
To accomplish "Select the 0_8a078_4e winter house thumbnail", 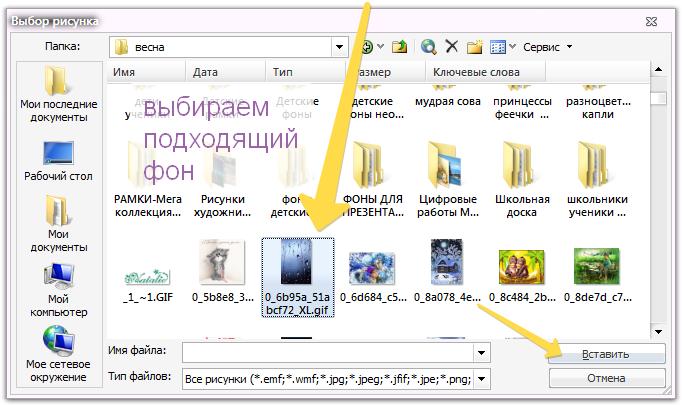I will [x=447, y=271].
